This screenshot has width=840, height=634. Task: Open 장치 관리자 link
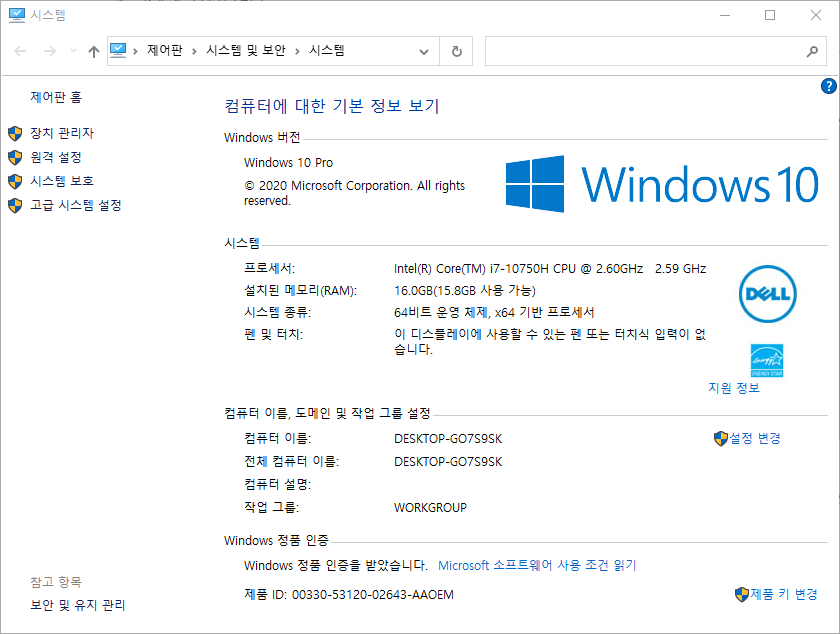[x=62, y=133]
